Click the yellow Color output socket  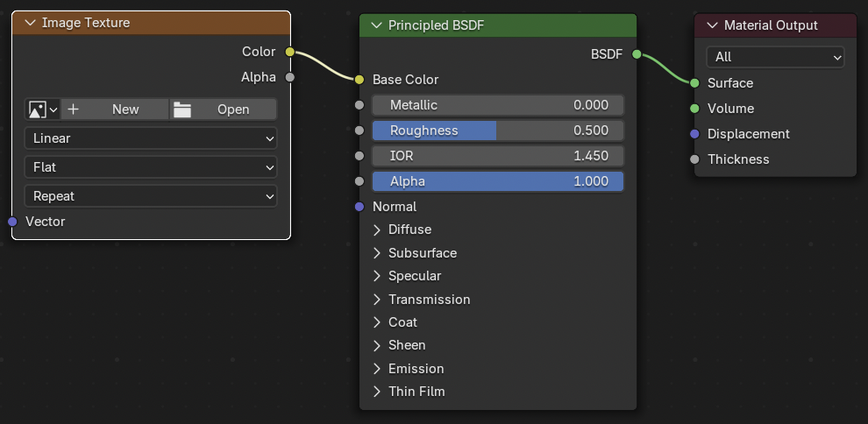(x=290, y=52)
